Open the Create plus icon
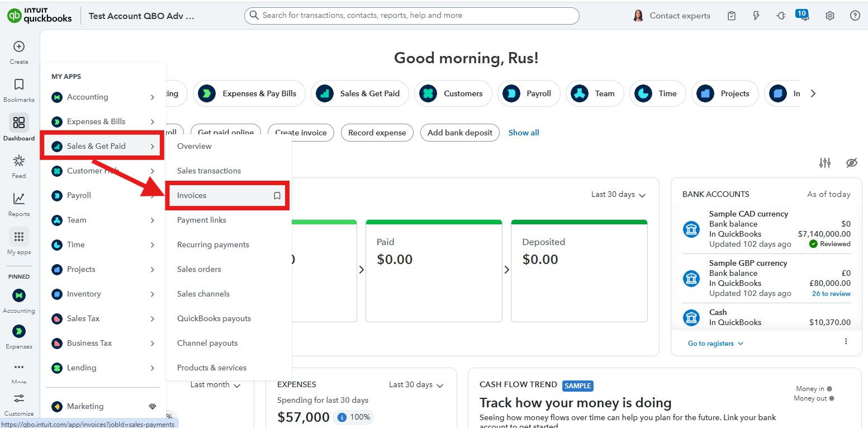 point(19,46)
